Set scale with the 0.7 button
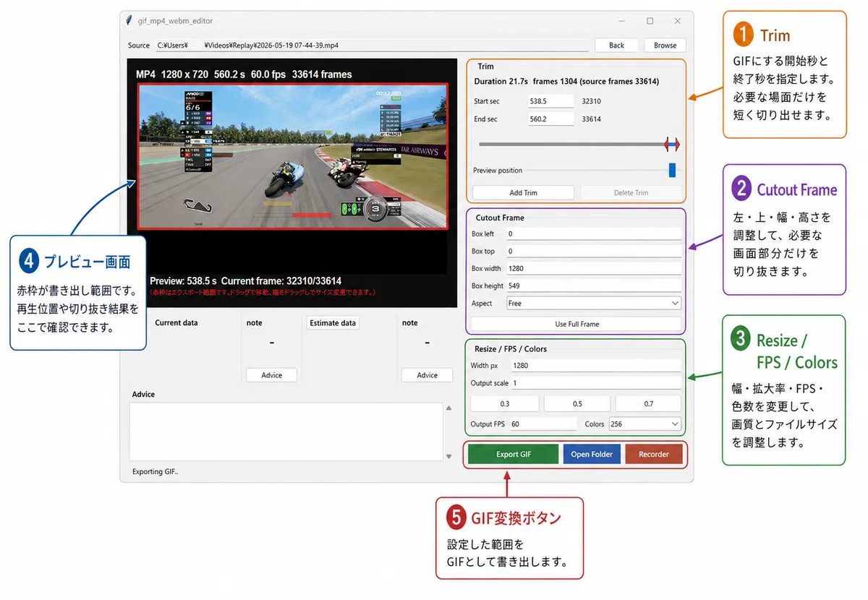This screenshot has height=600, width=868. (648, 403)
